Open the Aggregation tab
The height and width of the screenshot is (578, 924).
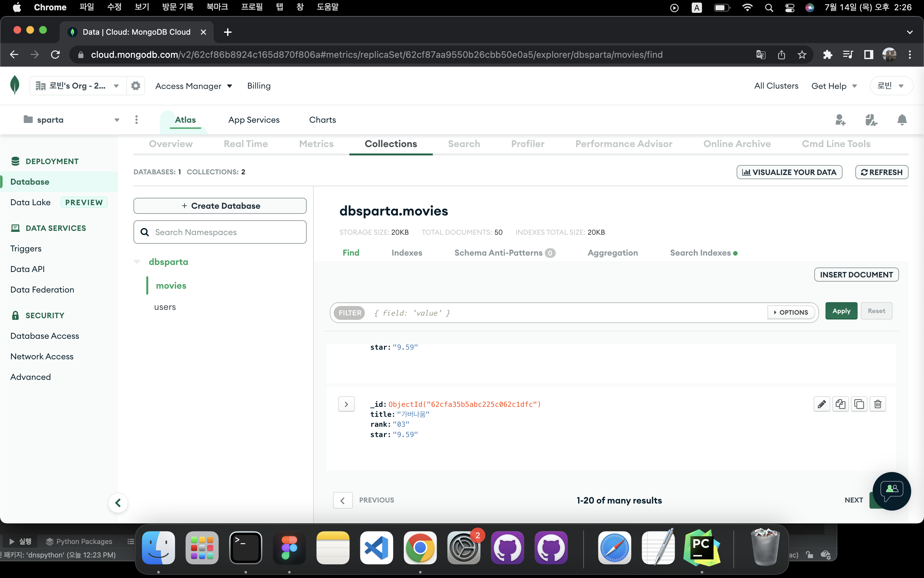[612, 253]
